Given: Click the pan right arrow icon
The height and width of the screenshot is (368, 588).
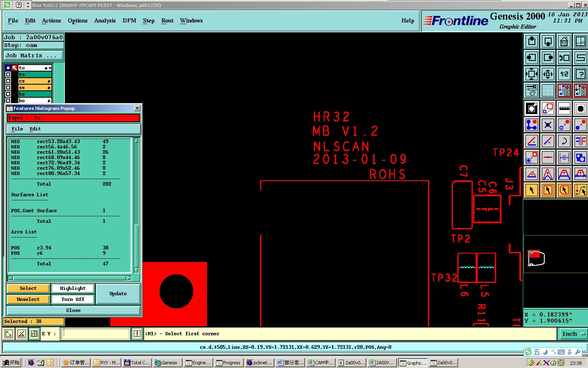Looking at the screenshot, I should pyautogui.click(x=548, y=58).
